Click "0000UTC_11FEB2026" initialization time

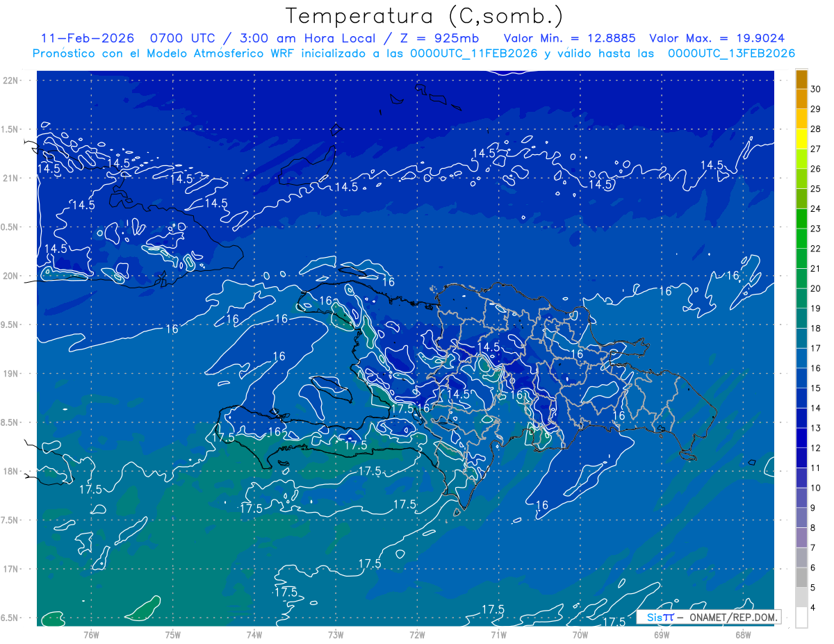(474, 53)
